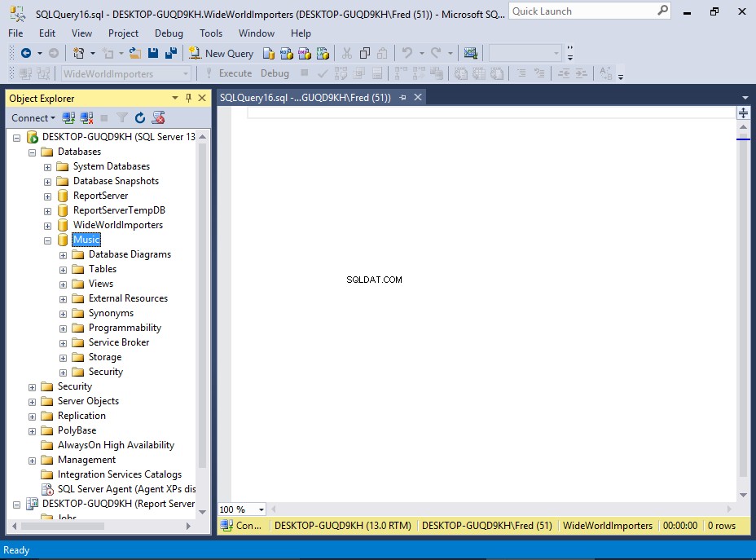756x560 pixels.
Task: Select the SQLQuery16.sql tab
Action: (305, 98)
